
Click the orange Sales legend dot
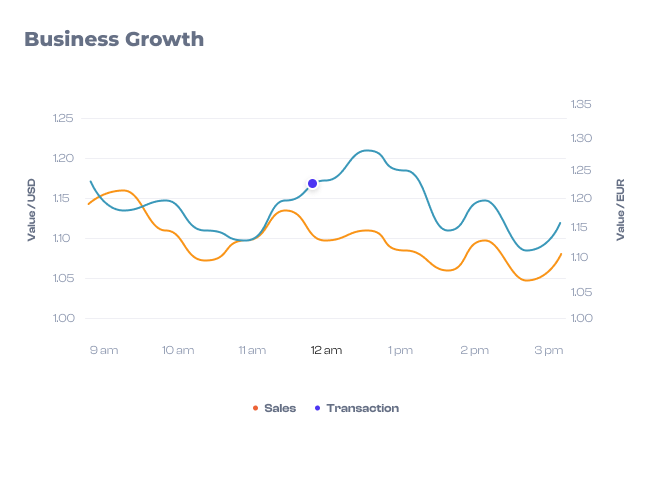256,408
